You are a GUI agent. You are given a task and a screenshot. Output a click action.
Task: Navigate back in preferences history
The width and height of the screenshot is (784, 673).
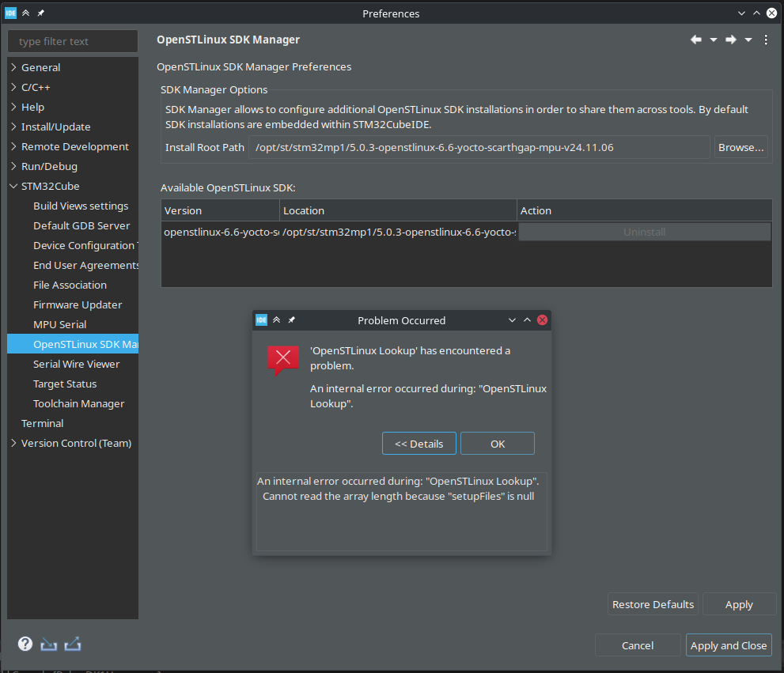[695, 40]
